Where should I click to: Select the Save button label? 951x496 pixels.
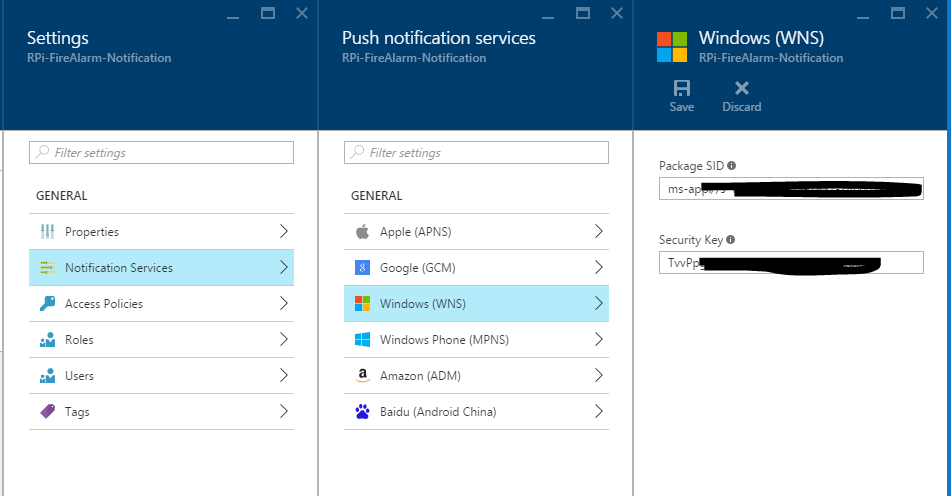coord(682,107)
